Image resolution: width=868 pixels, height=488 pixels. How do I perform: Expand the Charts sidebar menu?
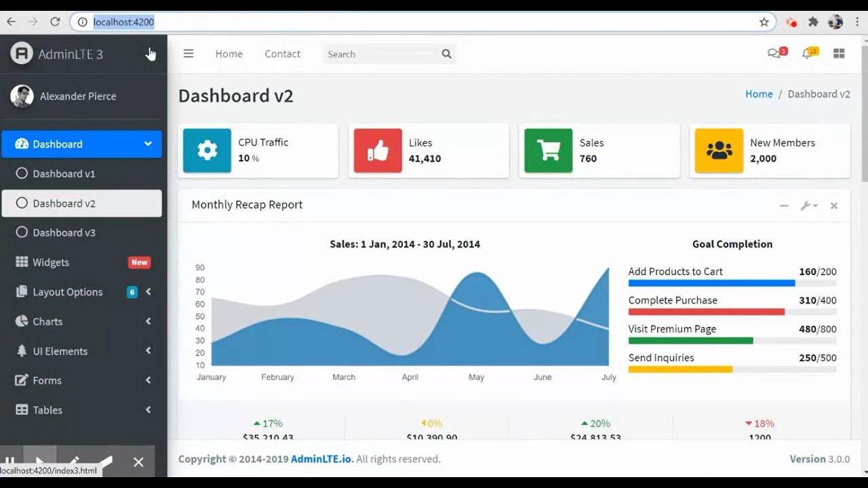[47, 321]
